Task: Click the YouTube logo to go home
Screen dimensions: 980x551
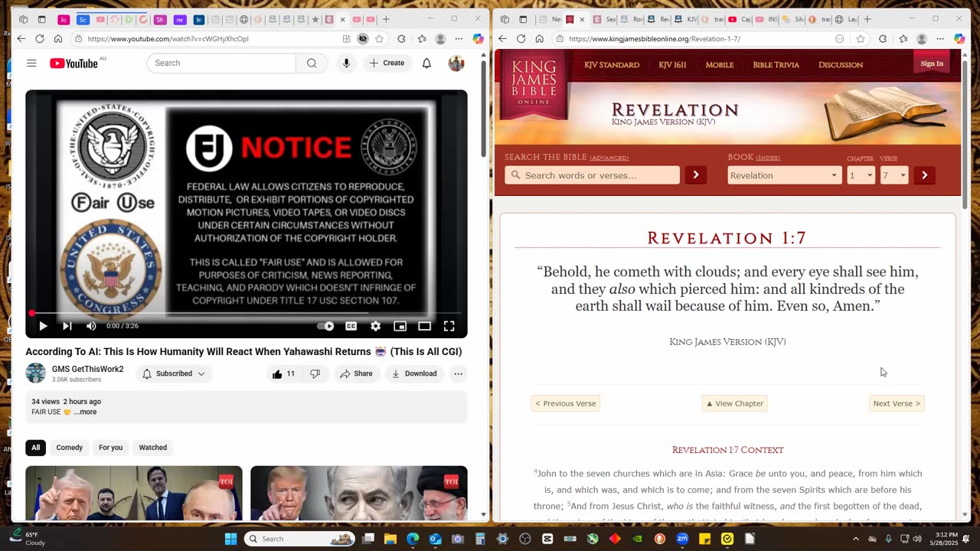Action: point(73,64)
